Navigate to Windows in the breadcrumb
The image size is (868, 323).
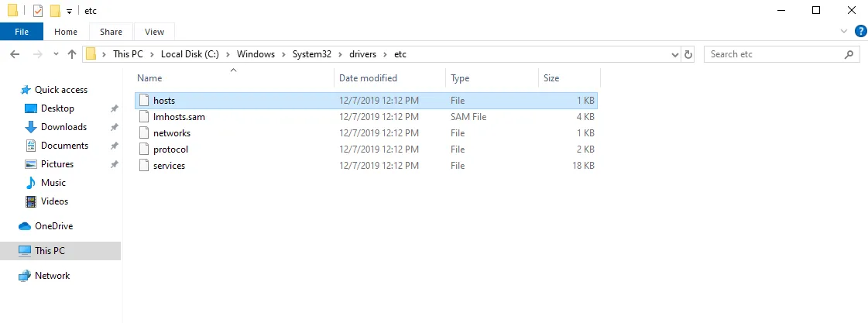tap(256, 54)
